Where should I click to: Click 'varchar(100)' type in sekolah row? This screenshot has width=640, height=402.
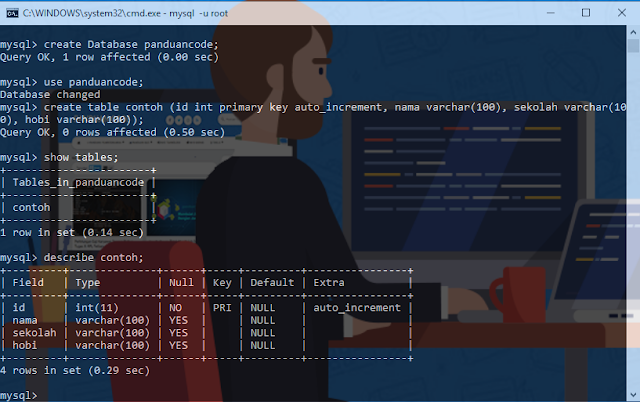112,333
